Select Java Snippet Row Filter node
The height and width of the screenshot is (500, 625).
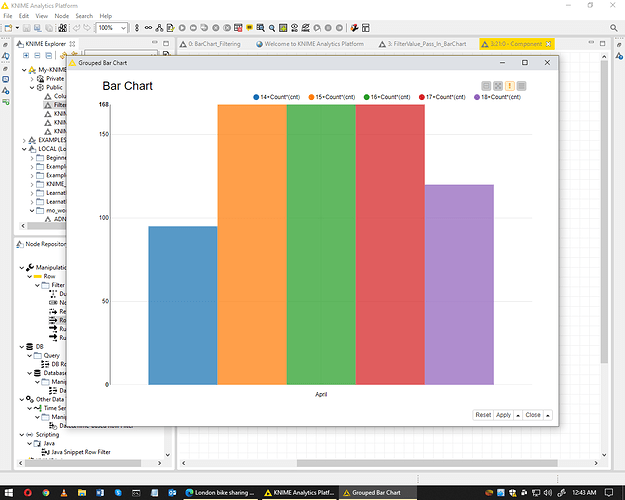click(76, 452)
